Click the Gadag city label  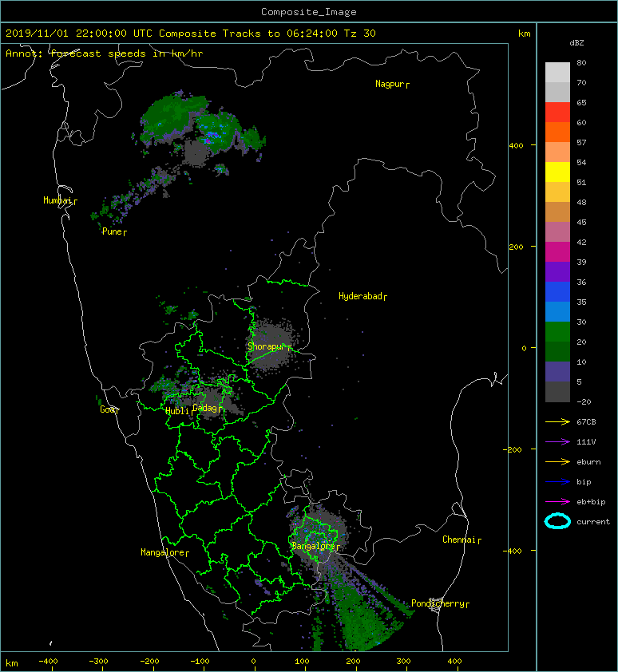(x=207, y=408)
